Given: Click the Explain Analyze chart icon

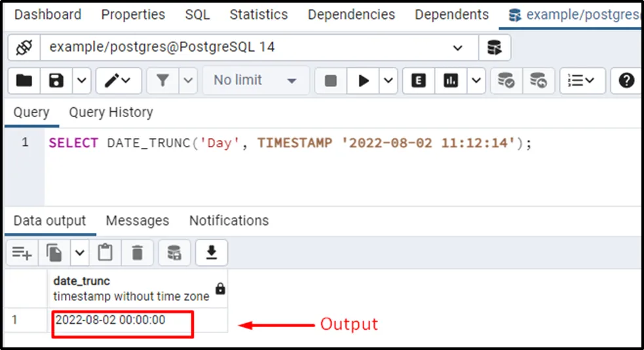Looking at the screenshot, I should point(450,80).
